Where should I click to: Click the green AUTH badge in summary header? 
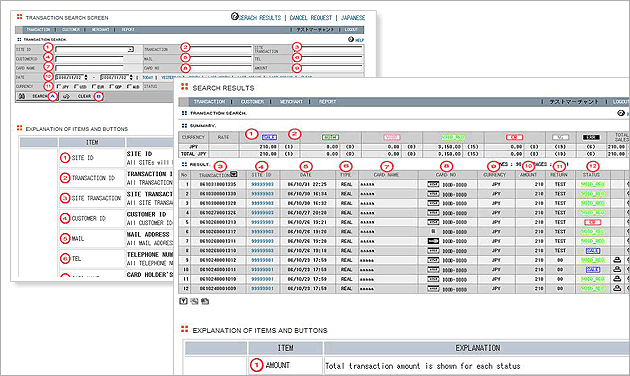[x=330, y=137]
